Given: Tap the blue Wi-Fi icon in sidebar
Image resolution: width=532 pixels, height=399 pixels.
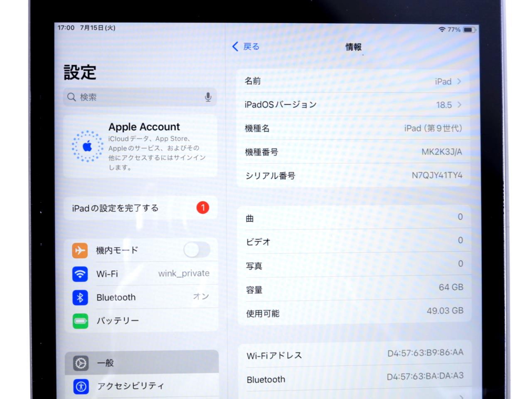Looking at the screenshot, I should point(80,274).
